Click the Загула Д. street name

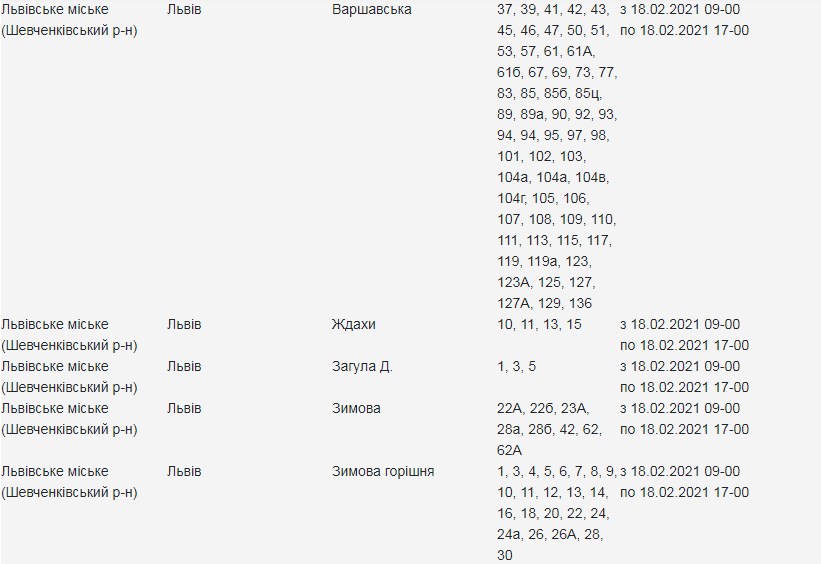point(361,367)
